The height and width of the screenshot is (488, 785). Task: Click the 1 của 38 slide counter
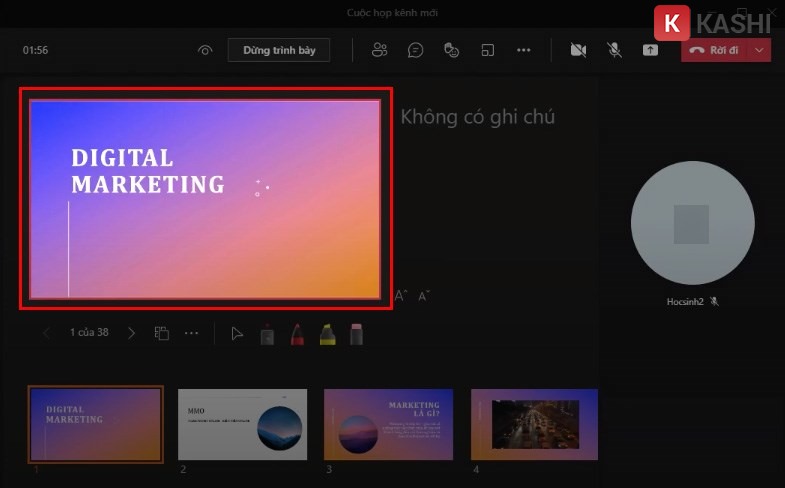[89, 332]
